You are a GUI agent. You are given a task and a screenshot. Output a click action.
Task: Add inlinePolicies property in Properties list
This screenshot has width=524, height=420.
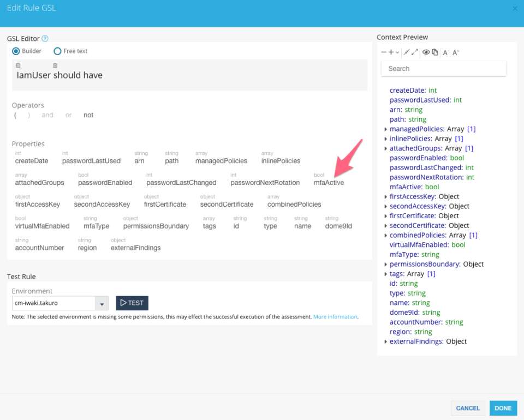pyautogui.click(x=281, y=161)
